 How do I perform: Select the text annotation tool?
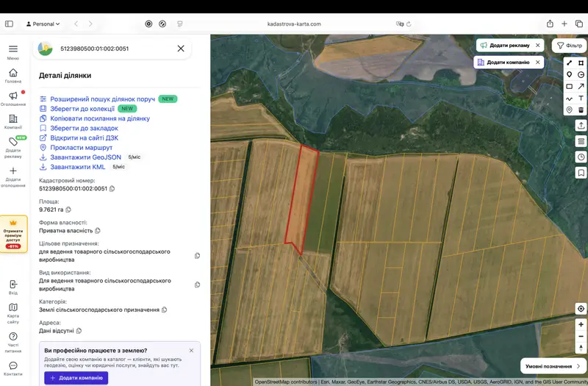tap(581, 98)
